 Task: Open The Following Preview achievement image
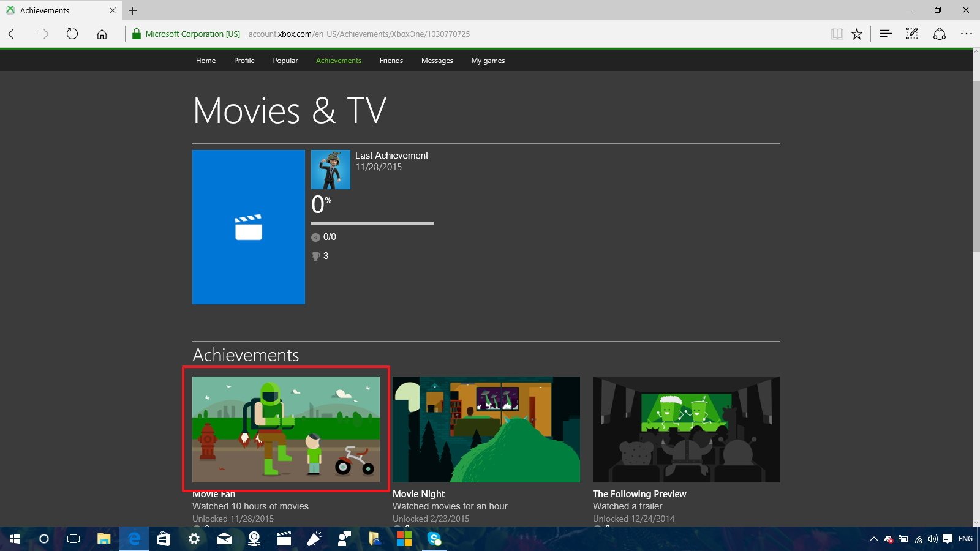[687, 429]
